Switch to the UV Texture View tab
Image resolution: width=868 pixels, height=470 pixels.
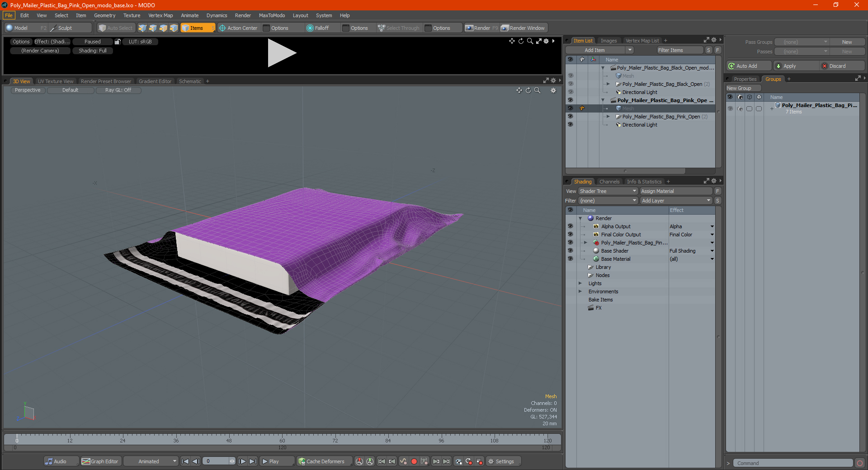click(x=56, y=81)
